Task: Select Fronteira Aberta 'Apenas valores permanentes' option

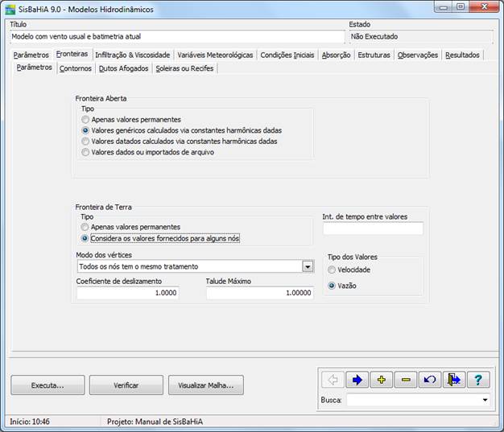Action: tap(131, 120)
